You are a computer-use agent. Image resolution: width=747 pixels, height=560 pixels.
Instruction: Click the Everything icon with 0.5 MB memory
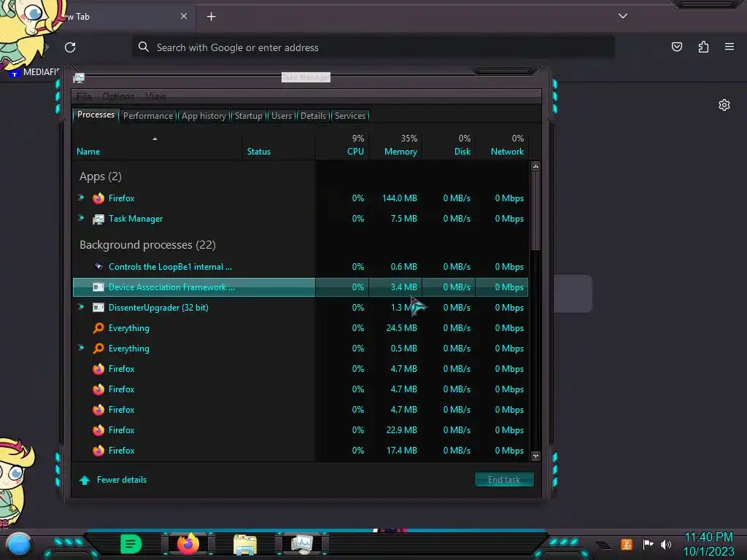pyautogui.click(x=98, y=349)
